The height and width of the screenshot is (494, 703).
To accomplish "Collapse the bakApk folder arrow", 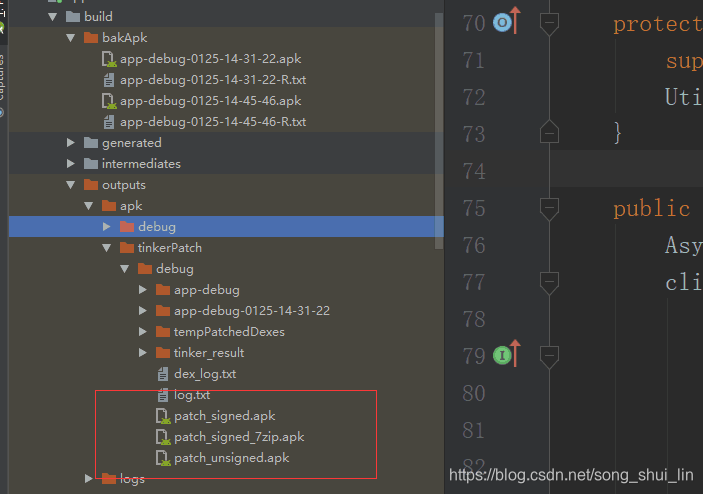I will pyautogui.click(x=70, y=38).
